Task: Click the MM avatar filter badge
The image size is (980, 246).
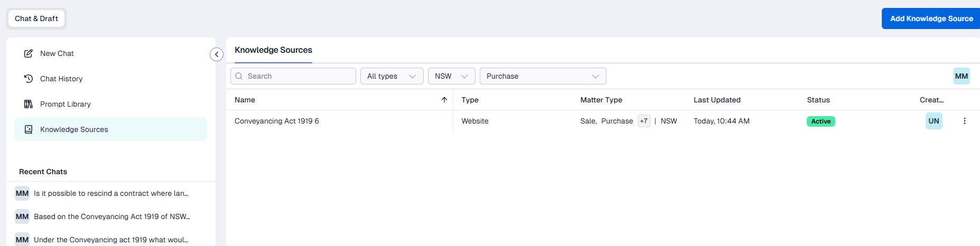Action: click(x=962, y=76)
